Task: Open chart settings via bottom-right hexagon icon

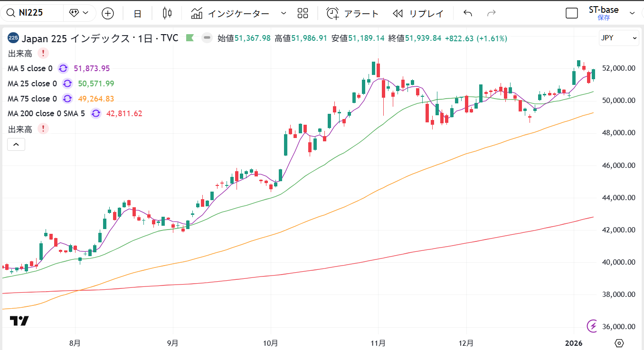Action: click(x=619, y=343)
